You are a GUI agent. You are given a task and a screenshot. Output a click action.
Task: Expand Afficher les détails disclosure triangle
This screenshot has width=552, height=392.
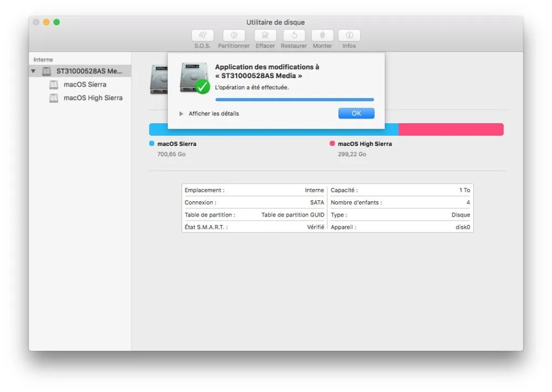[181, 114]
